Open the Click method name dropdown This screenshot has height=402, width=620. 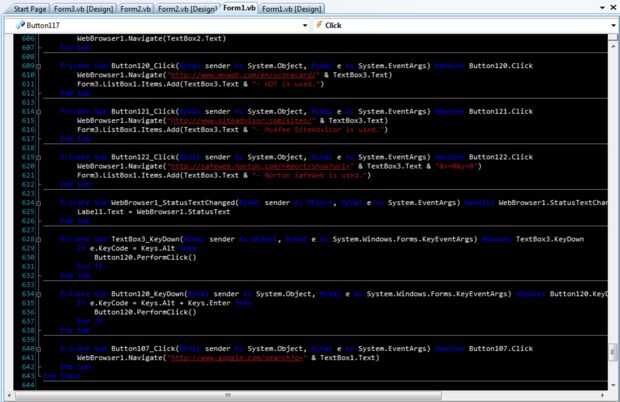[613, 25]
